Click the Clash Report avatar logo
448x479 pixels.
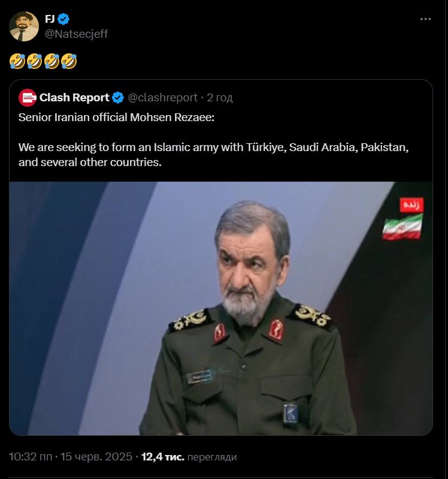[28, 98]
